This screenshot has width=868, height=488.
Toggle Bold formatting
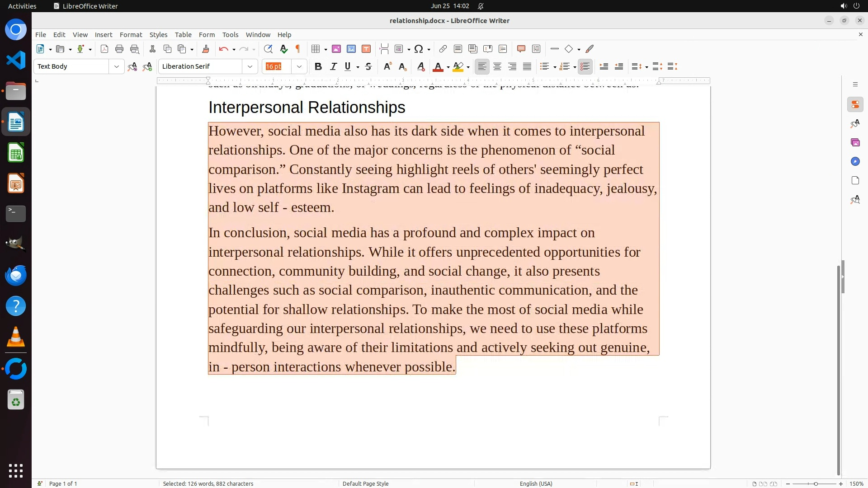[x=318, y=66]
